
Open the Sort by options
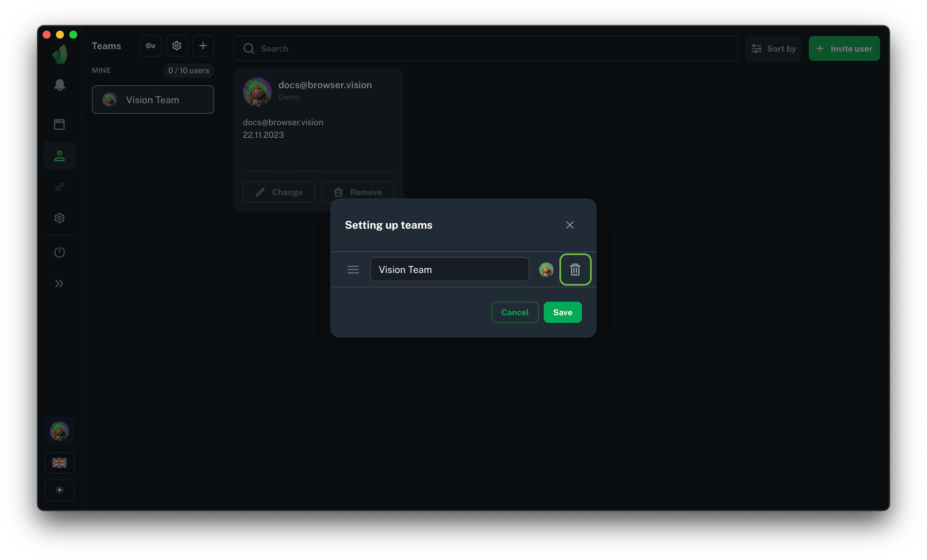[773, 49]
